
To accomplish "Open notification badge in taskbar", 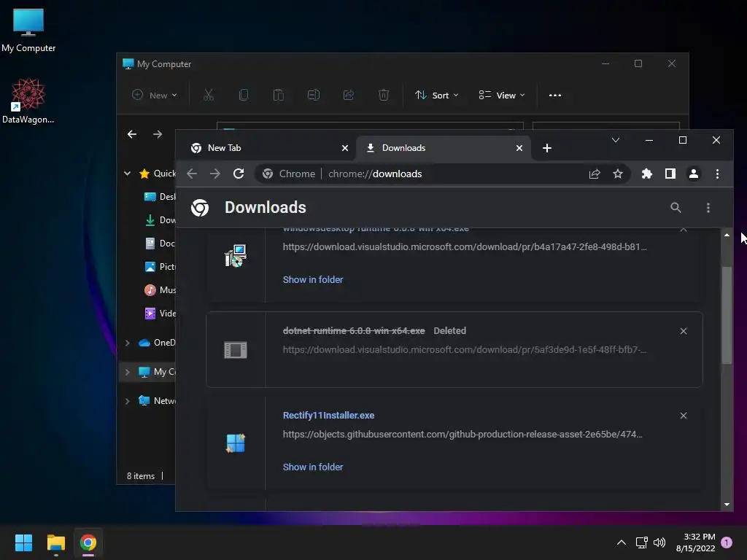I will pos(727,542).
